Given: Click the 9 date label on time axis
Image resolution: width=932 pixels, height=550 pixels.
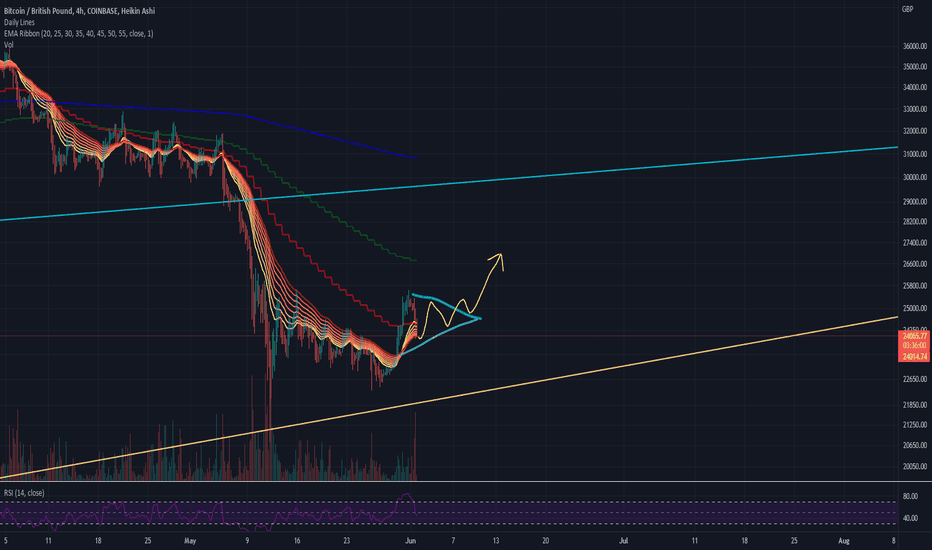Looking at the screenshot, I should click(x=247, y=541).
